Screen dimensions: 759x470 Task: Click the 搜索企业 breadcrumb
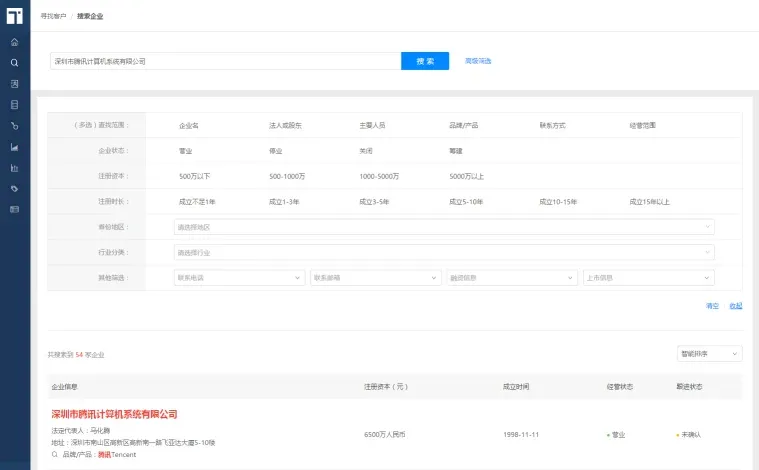pyautogui.click(x=90, y=16)
